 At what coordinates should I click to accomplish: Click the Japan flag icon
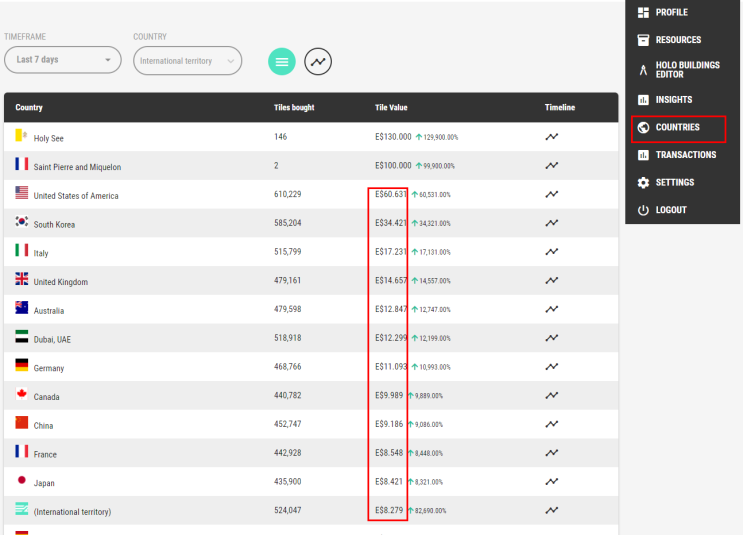click(x=21, y=480)
